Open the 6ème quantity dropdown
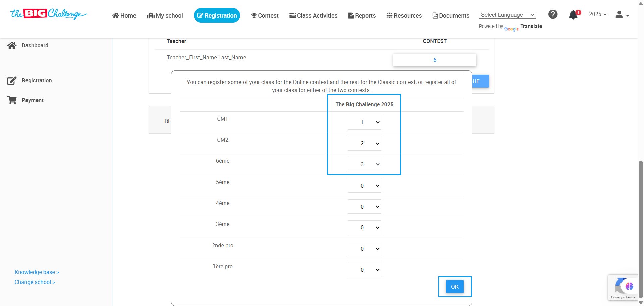 [364, 164]
